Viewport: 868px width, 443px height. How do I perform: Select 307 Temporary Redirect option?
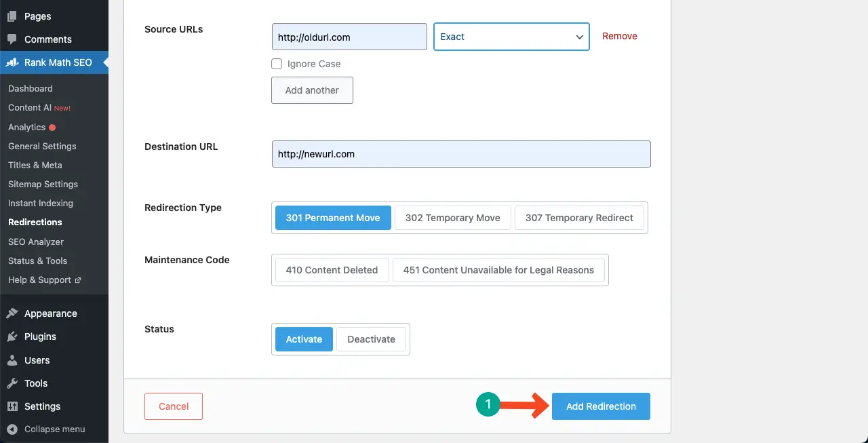pyautogui.click(x=579, y=218)
